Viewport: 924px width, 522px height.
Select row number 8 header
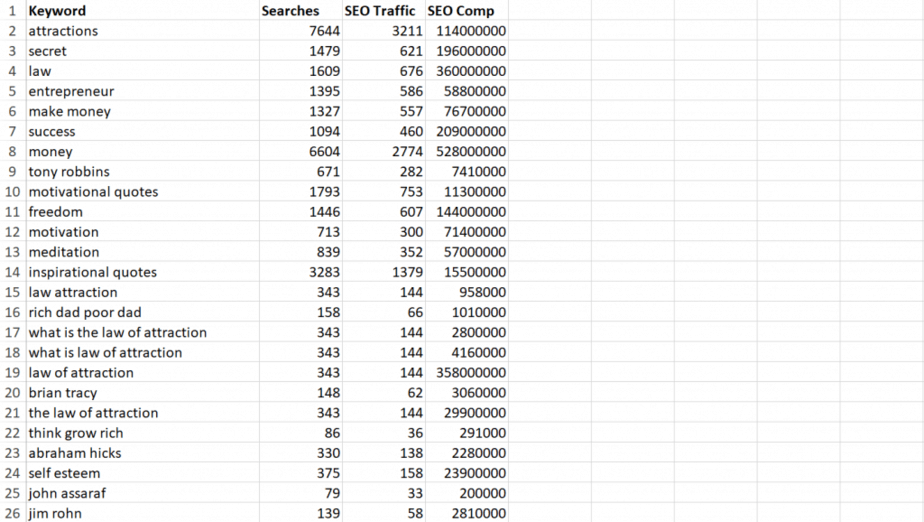coord(13,151)
